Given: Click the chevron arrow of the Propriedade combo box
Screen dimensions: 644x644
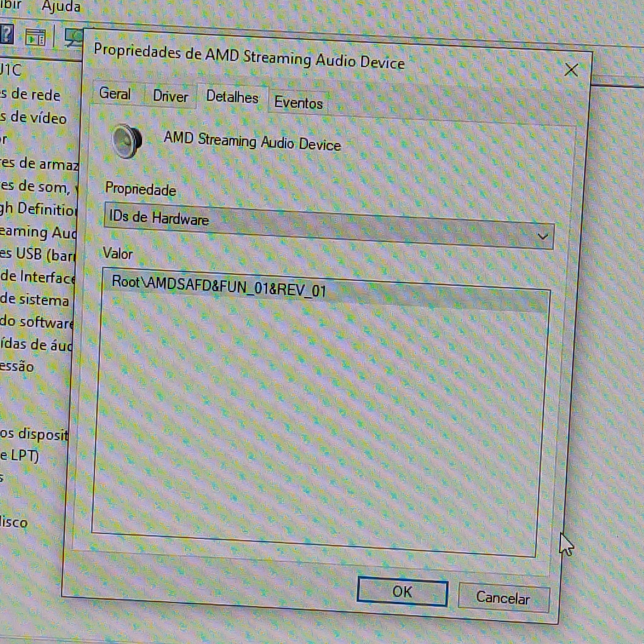Looking at the screenshot, I should click(543, 237).
